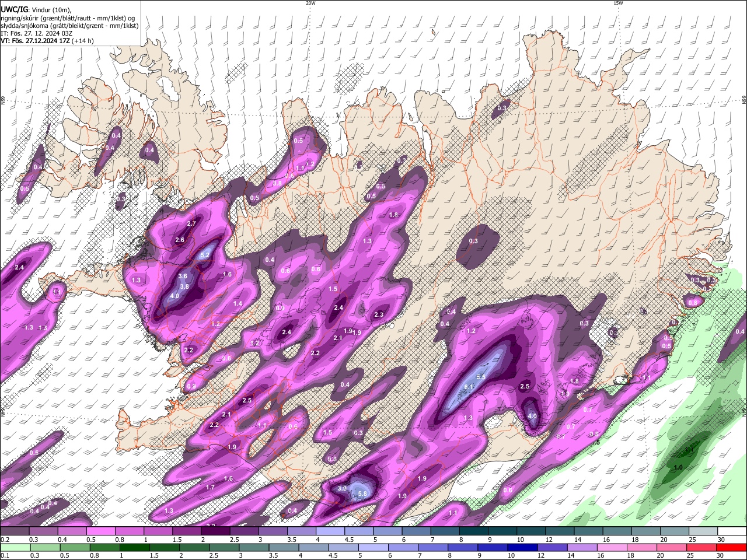Click the 2.7 precipitation value label
Image resolution: width=747 pixels, height=560 pixels.
pos(191,223)
